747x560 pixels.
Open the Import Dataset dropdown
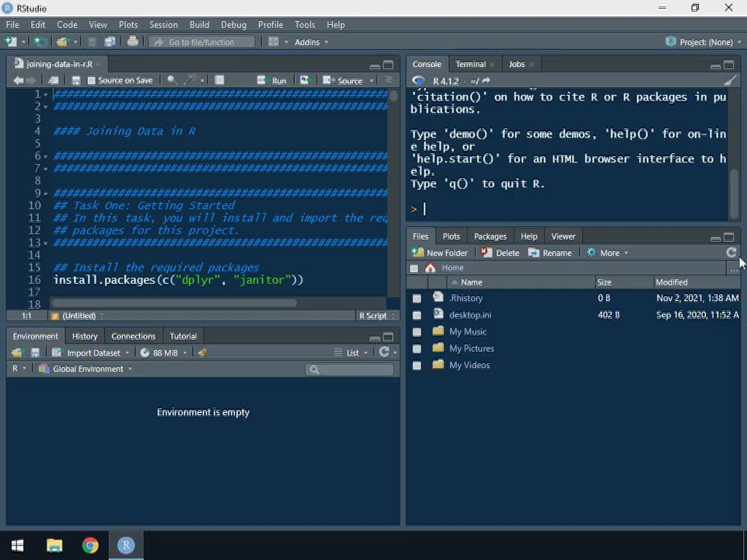click(x=92, y=352)
